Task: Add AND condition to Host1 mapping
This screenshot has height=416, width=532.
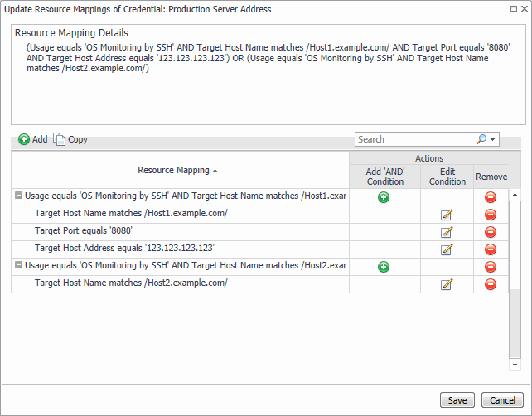Action: [x=384, y=197]
